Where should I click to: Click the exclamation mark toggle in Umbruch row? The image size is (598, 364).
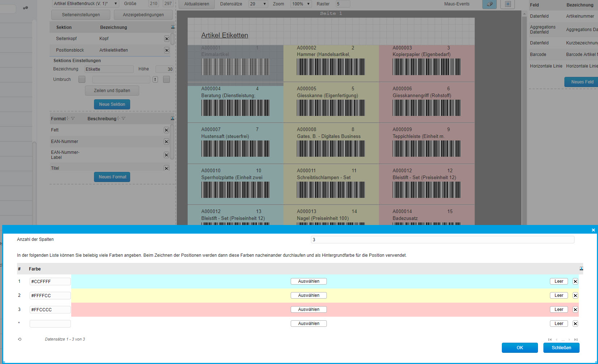pyautogui.click(x=155, y=79)
